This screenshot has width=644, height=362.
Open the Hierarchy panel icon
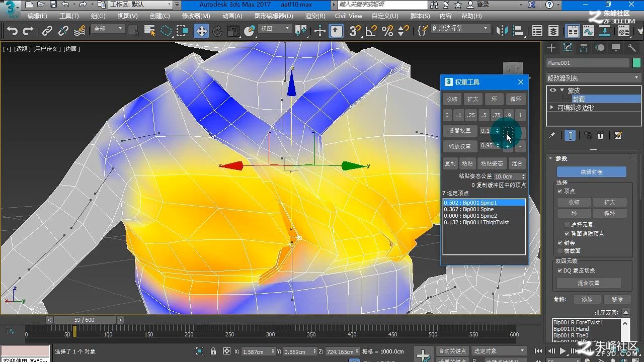click(584, 48)
